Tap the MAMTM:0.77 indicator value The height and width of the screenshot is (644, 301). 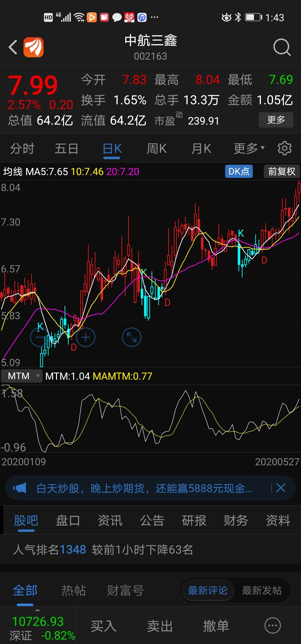[122, 376]
